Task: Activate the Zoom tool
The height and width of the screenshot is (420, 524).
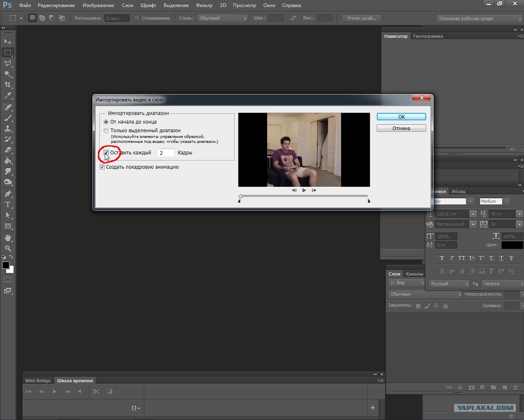Action: tap(8, 248)
